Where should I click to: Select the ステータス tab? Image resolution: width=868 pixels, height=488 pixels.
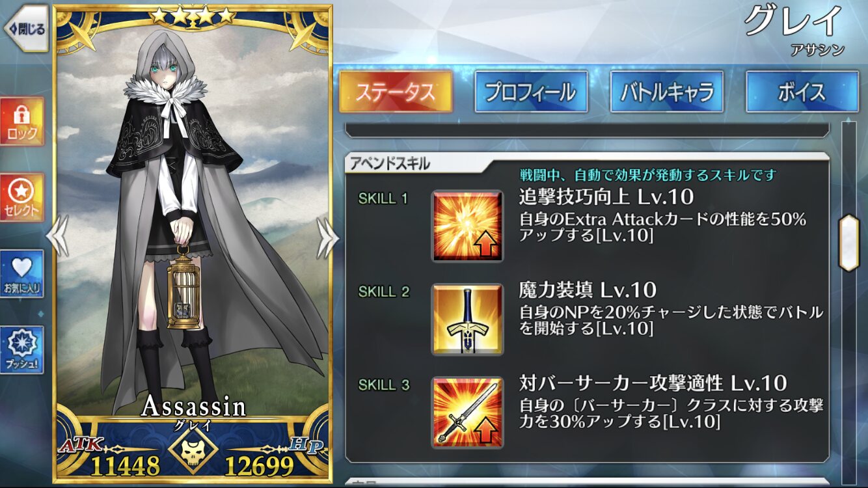pyautogui.click(x=396, y=92)
